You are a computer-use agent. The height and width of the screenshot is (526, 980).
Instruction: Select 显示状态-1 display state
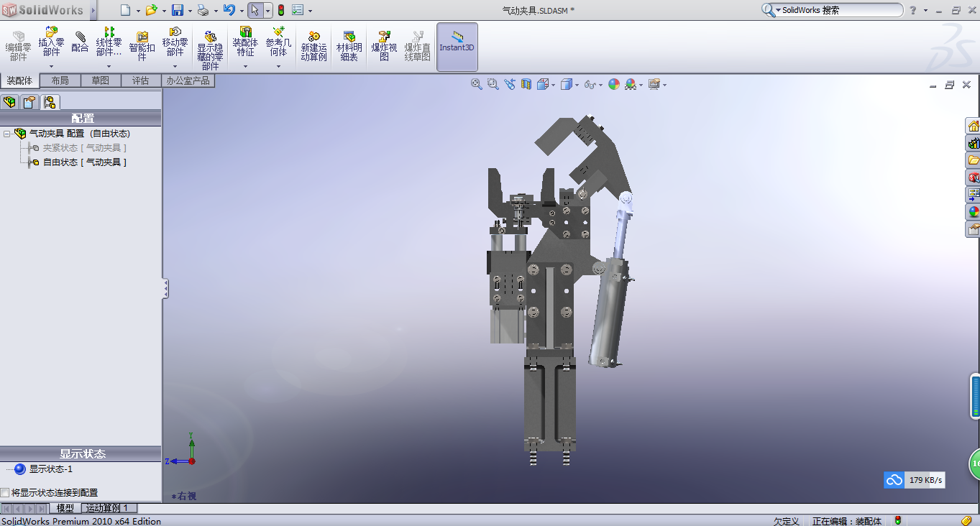tap(50, 469)
